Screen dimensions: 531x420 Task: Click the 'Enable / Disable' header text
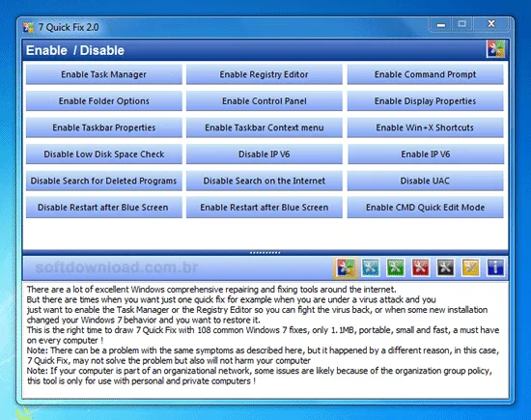75,50
